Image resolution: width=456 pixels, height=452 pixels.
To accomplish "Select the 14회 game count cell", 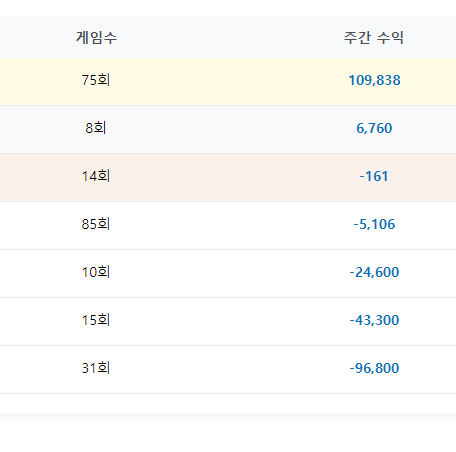I will (x=96, y=176).
